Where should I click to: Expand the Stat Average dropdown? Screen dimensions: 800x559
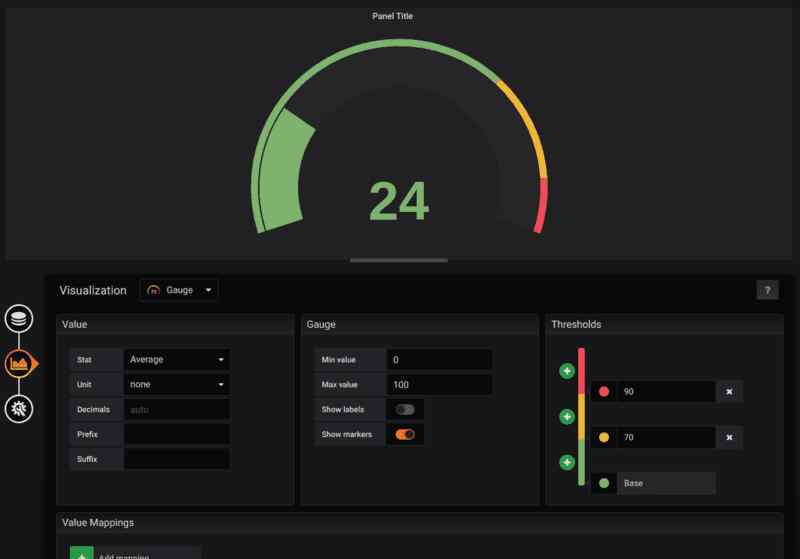click(x=177, y=359)
